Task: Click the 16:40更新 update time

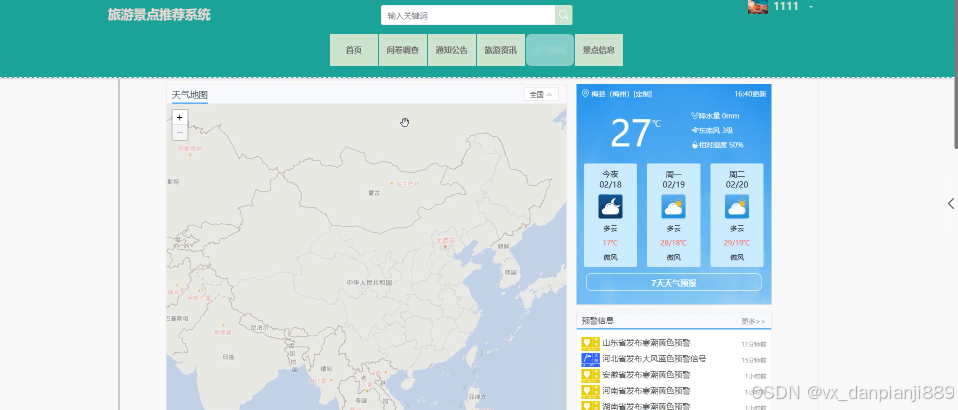Action: coord(750,94)
